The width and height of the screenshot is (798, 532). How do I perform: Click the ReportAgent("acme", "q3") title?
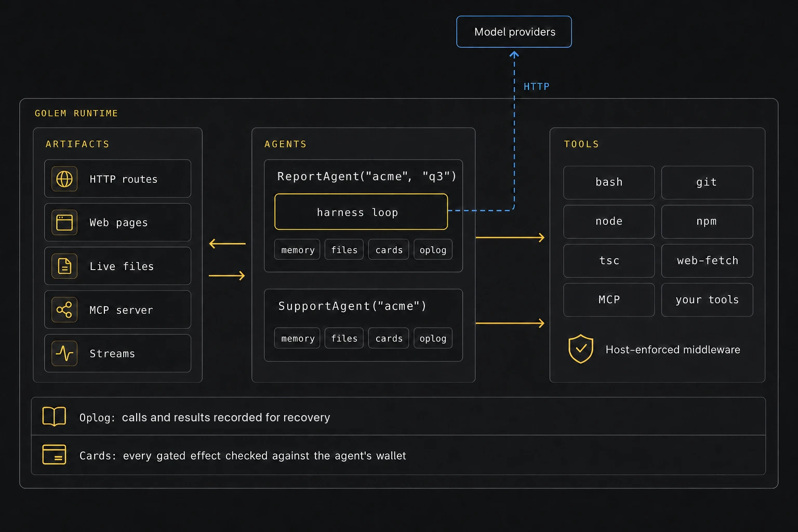pos(367,177)
